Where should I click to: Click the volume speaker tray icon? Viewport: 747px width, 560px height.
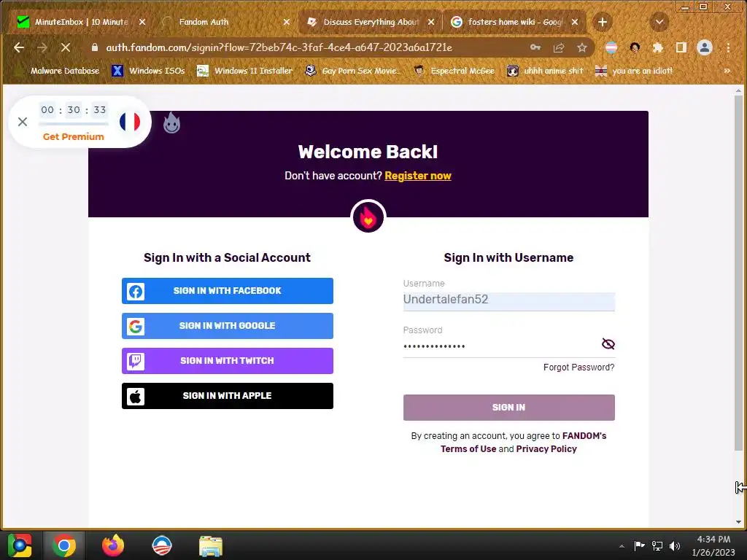click(675, 545)
